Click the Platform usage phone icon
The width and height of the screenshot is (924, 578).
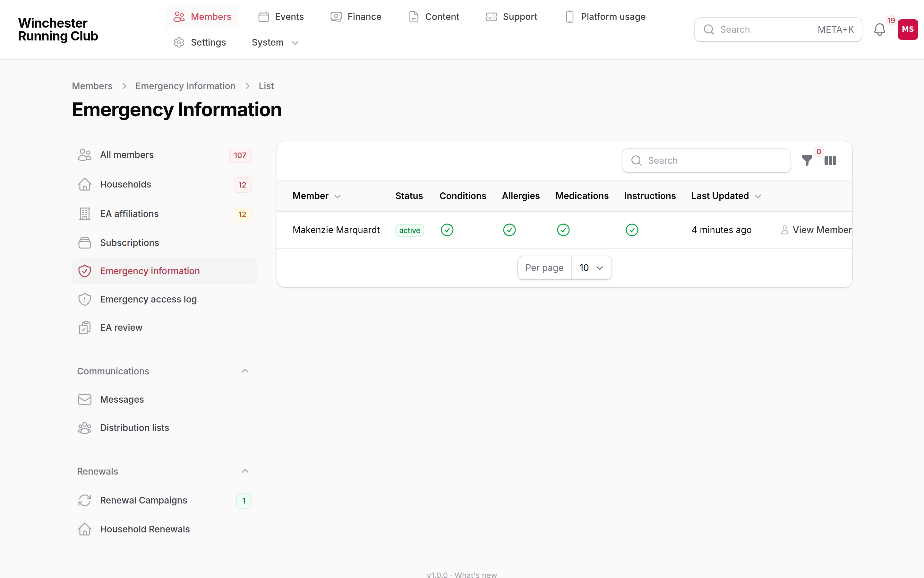coord(570,17)
